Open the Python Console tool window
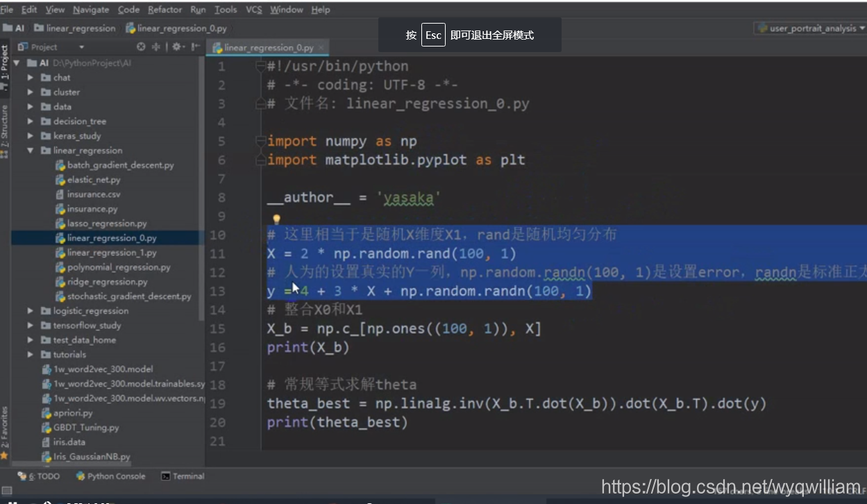This screenshot has height=504, width=867. pos(111,476)
